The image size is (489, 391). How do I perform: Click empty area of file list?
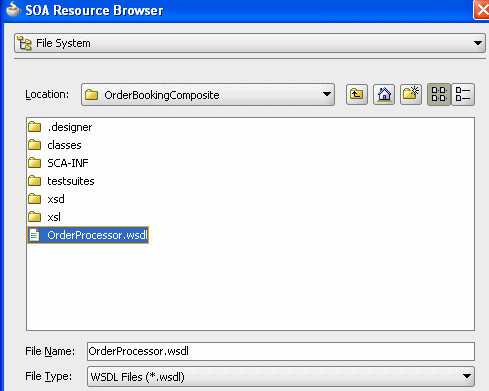pyautogui.click(x=250, y=287)
